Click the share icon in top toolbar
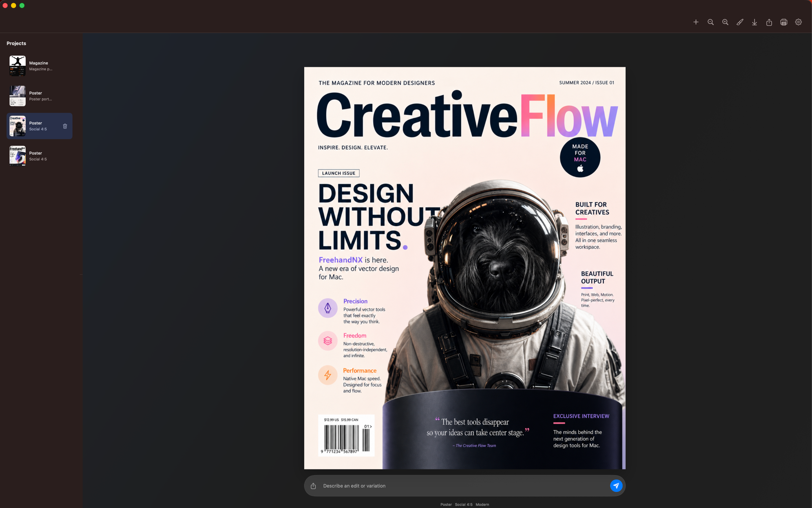This screenshot has height=508, width=812. click(769, 22)
